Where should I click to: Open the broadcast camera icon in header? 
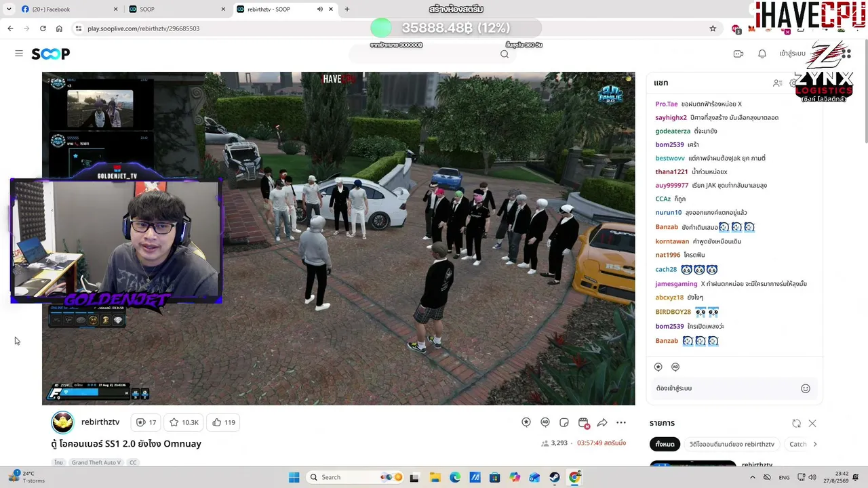pos(738,54)
